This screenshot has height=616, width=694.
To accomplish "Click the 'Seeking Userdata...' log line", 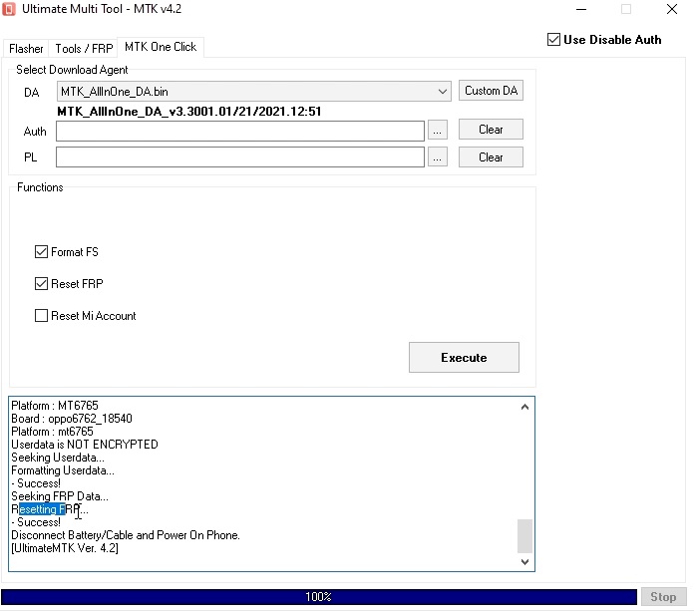I will [58, 458].
